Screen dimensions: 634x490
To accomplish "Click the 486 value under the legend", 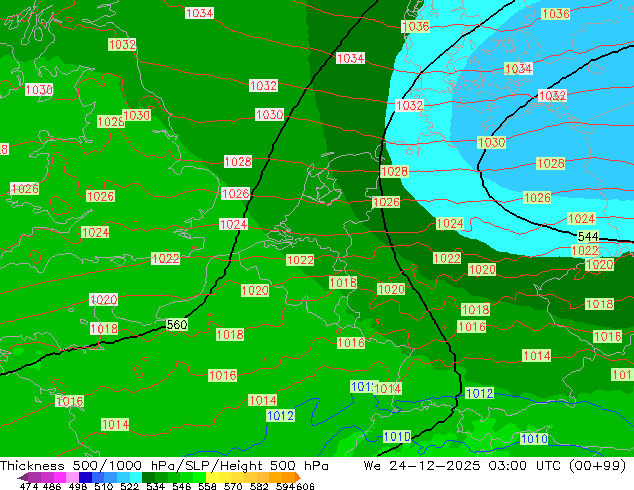I will coord(51,486).
